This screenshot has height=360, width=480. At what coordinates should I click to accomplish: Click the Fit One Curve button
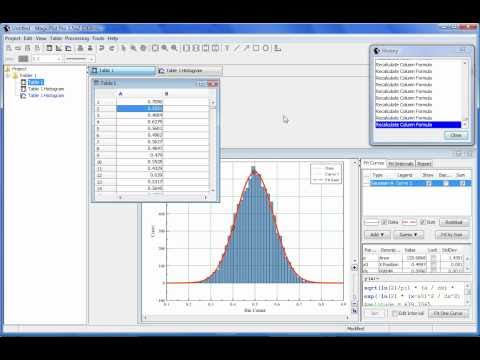pyautogui.click(x=448, y=314)
